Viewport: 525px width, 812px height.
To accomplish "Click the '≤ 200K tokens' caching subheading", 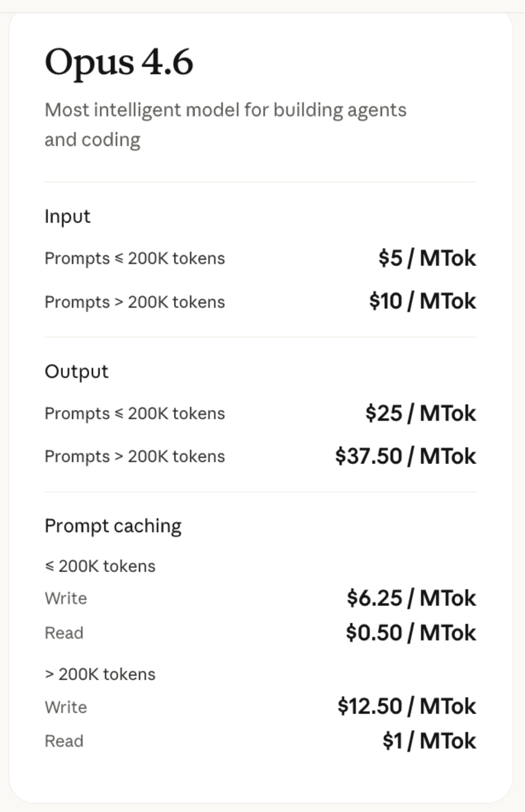I will pyautogui.click(x=100, y=566).
